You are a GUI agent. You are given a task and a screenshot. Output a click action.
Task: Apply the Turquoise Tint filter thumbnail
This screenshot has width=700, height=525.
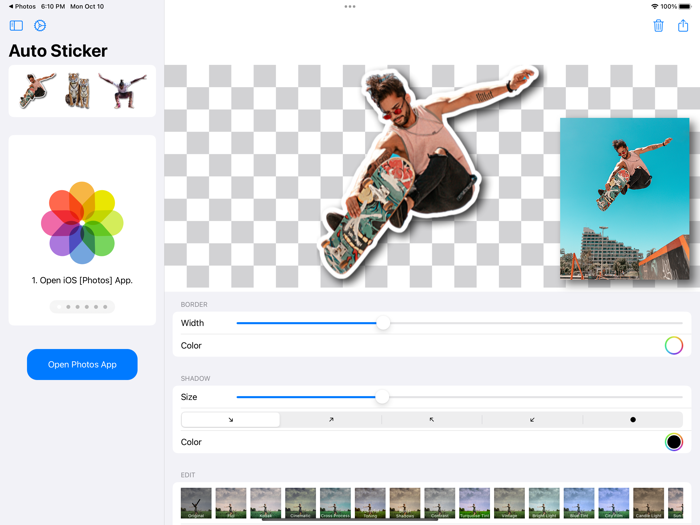point(475,503)
